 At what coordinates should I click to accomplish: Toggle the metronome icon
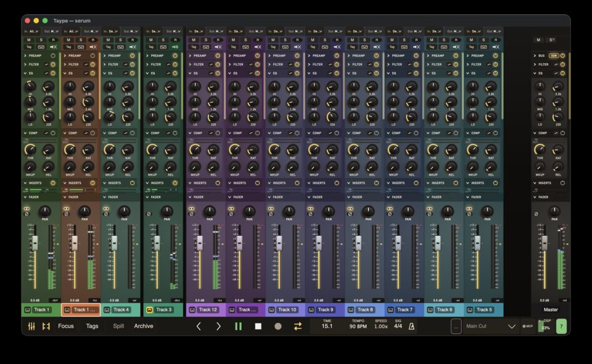pyautogui.click(x=411, y=326)
